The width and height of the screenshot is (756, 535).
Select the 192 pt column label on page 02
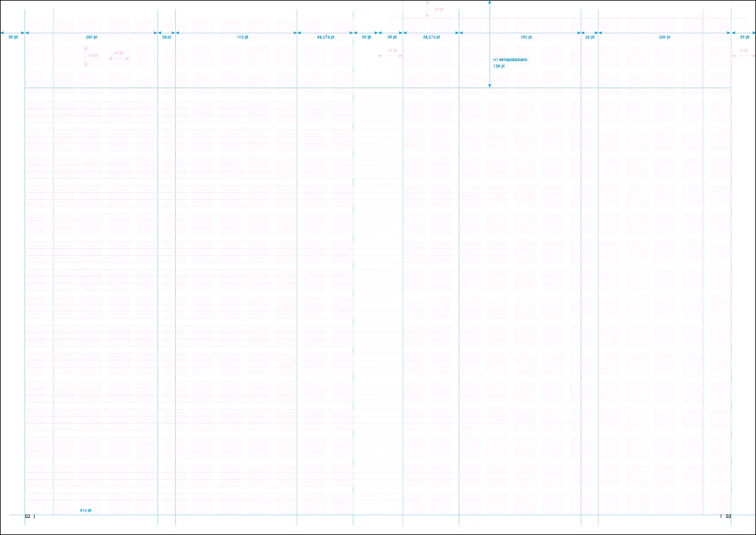(243, 38)
